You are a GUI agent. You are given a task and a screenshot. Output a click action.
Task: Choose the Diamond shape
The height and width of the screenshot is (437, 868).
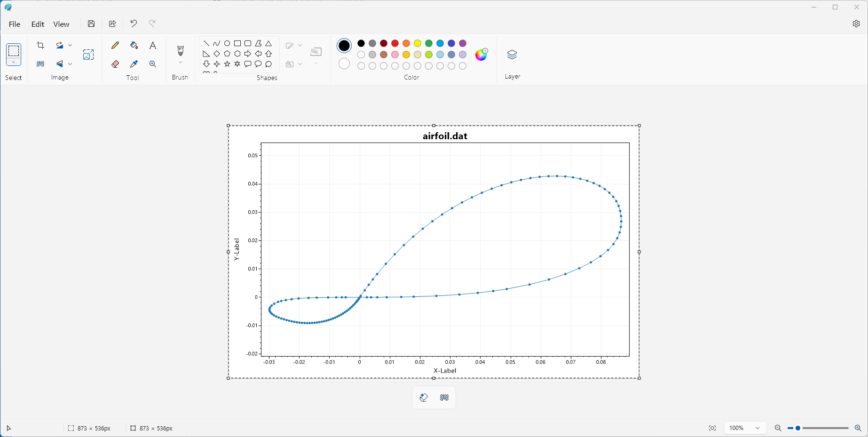pos(217,54)
